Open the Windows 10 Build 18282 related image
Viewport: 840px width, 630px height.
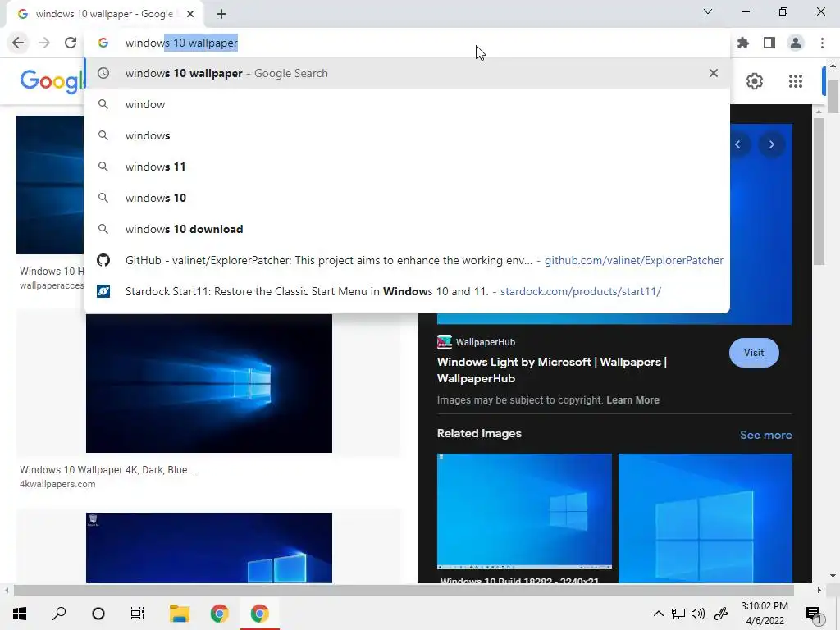tap(524, 512)
